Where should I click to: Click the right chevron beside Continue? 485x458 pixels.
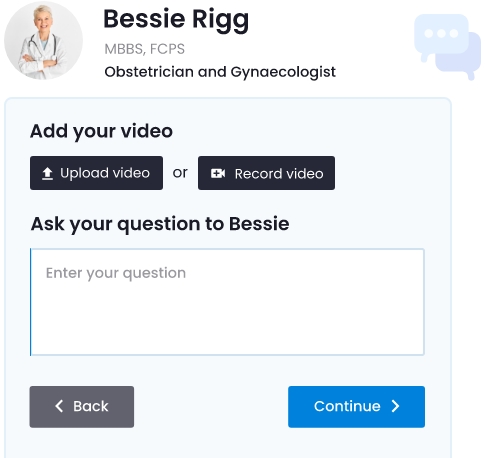coord(395,406)
